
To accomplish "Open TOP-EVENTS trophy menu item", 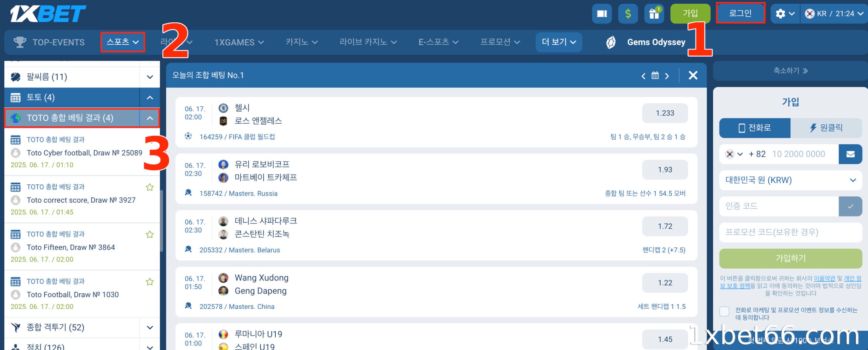I will click(x=49, y=42).
